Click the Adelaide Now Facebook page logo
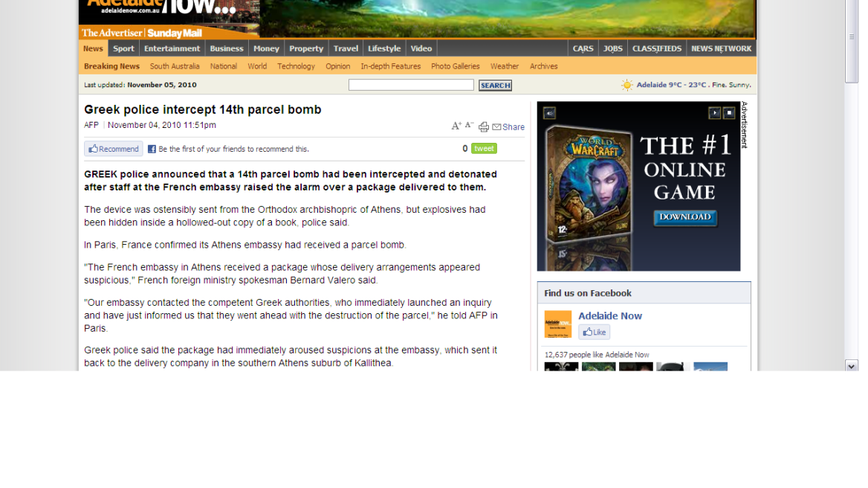868x488 pixels. pos(557,324)
